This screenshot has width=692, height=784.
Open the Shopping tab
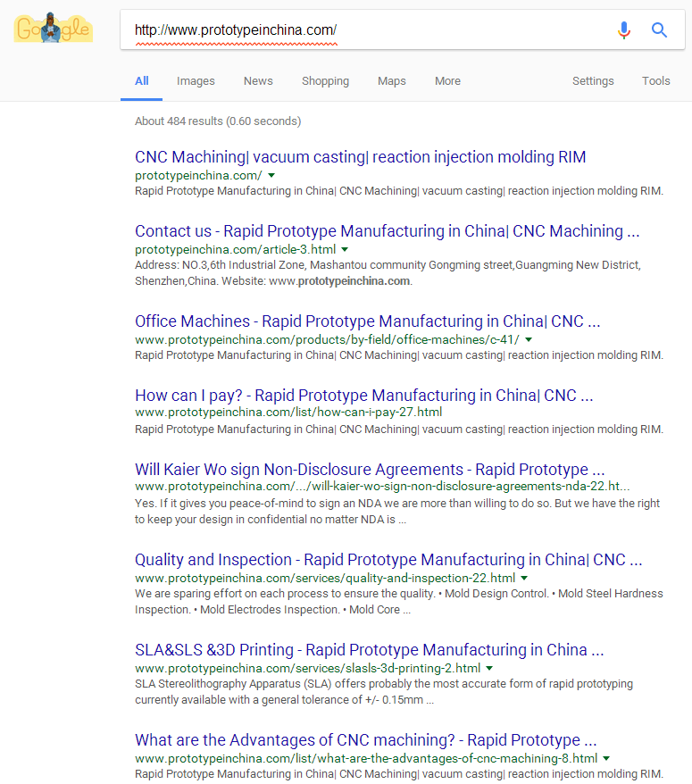326,81
